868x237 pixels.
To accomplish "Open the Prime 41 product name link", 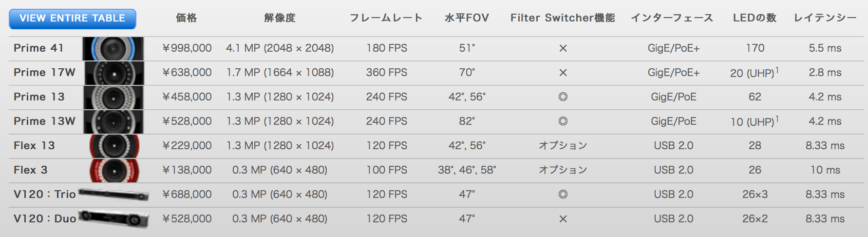I will point(38,48).
